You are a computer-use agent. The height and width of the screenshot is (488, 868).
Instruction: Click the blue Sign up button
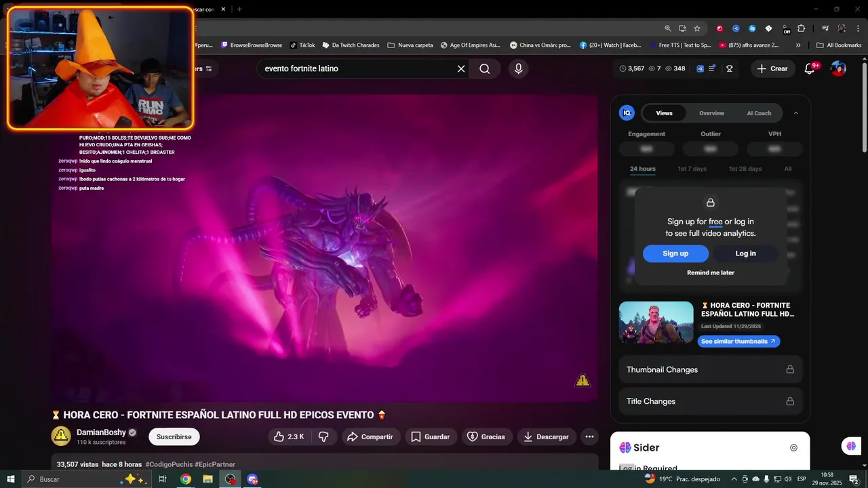point(675,253)
